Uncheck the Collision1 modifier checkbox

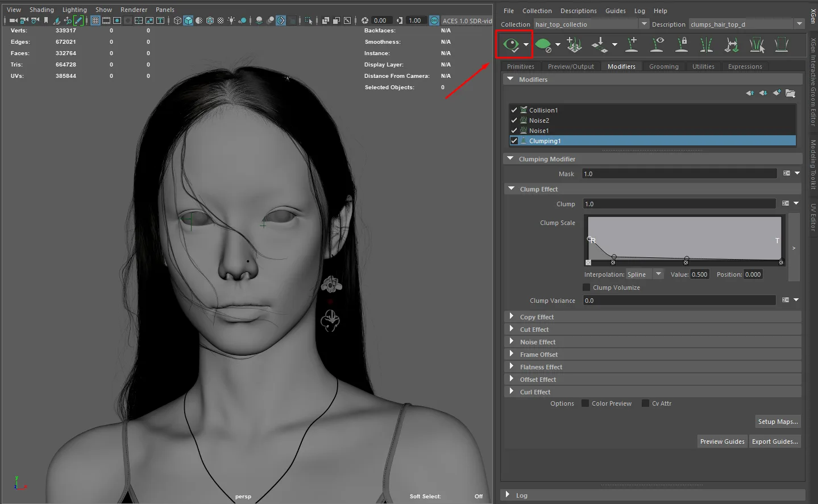coord(514,110)
